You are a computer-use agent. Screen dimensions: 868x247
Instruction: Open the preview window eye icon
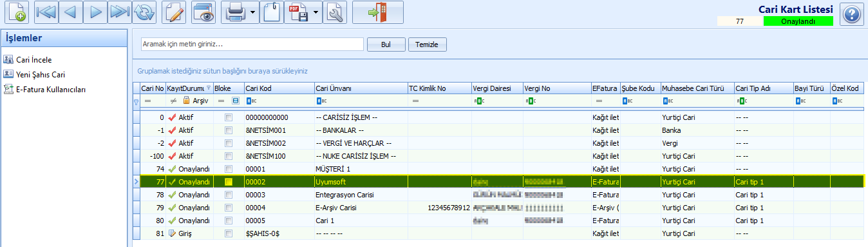coord(204,13)
